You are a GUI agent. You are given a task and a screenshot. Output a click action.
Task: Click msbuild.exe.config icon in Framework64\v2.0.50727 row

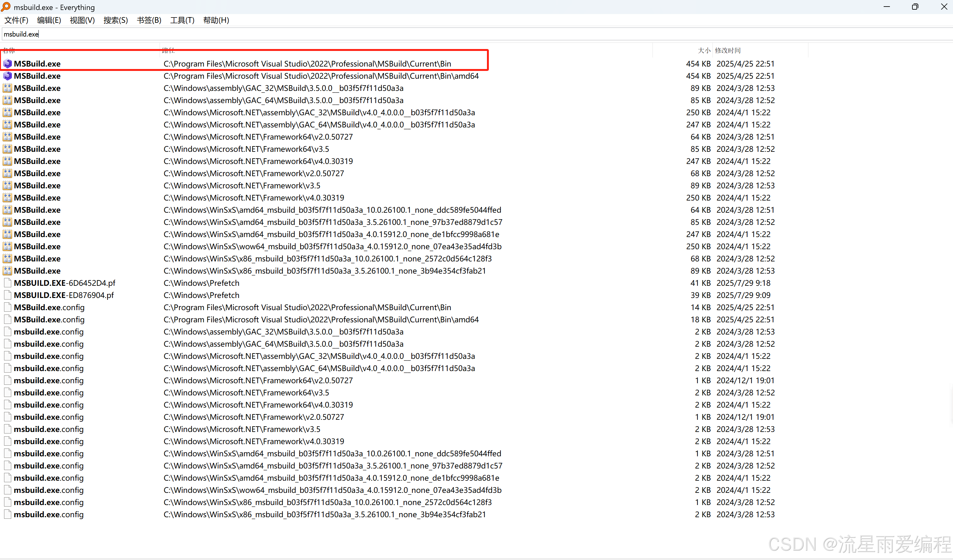7,380
